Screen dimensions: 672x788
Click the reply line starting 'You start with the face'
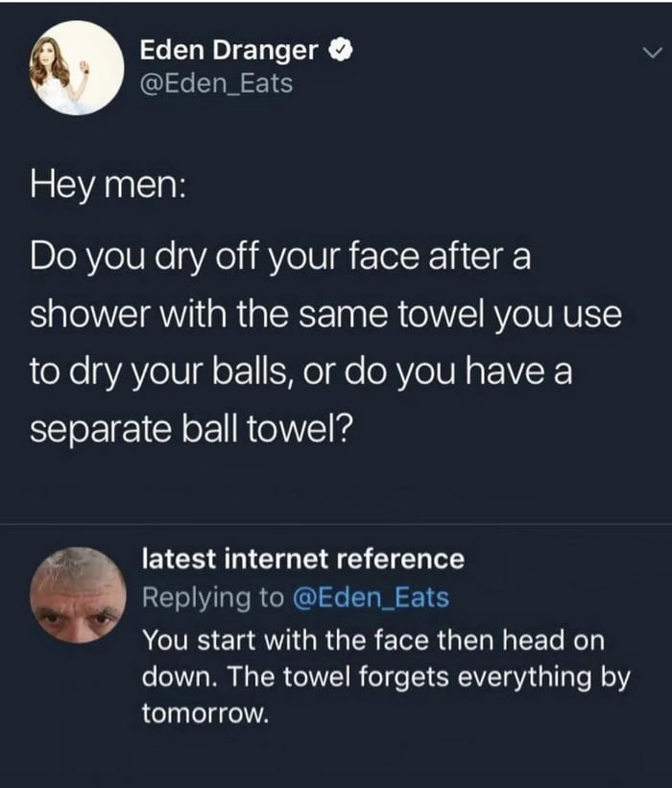[x=373, y=637]
